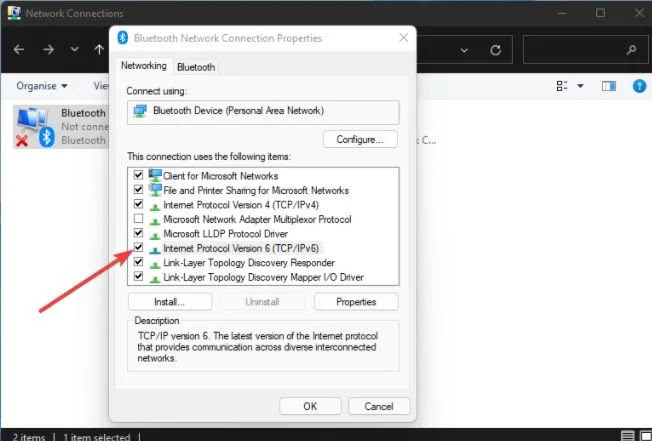The image size is (652, 441).
Task: Click the Properties button
Action: 356,302
